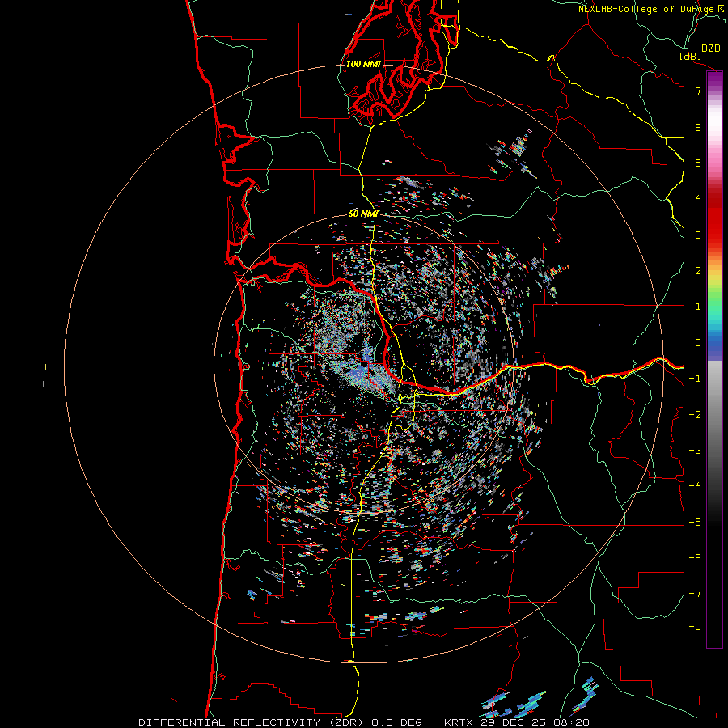Click the 50 NMI range ring label
The width and height of the screenshot is (728, 728).
[363, 214]
